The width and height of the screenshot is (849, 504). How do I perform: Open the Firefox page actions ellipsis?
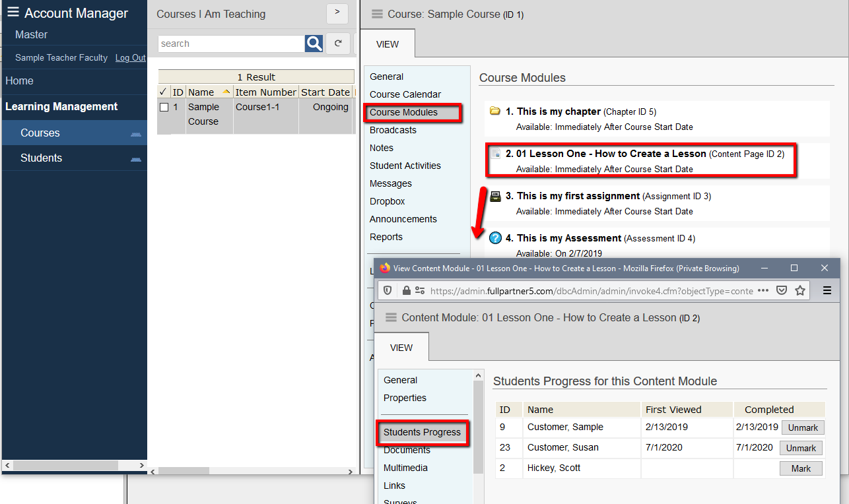click(x=763, y=290)
